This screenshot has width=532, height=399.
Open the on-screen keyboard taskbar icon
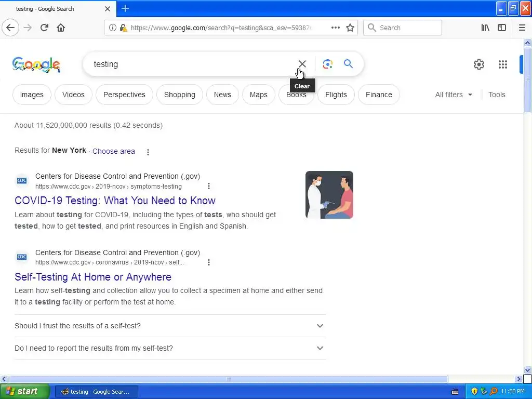click(x=455, y=392)
